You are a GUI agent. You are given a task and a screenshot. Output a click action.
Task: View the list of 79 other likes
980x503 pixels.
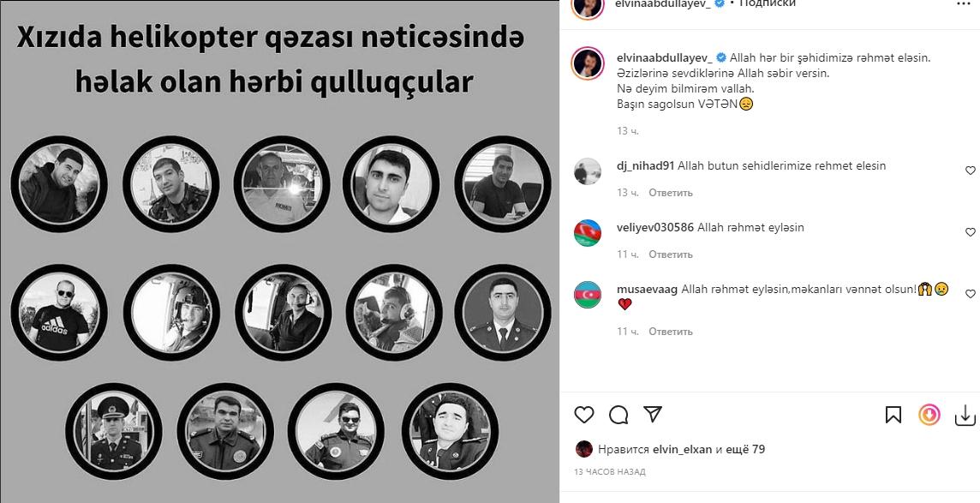[745, 449]
